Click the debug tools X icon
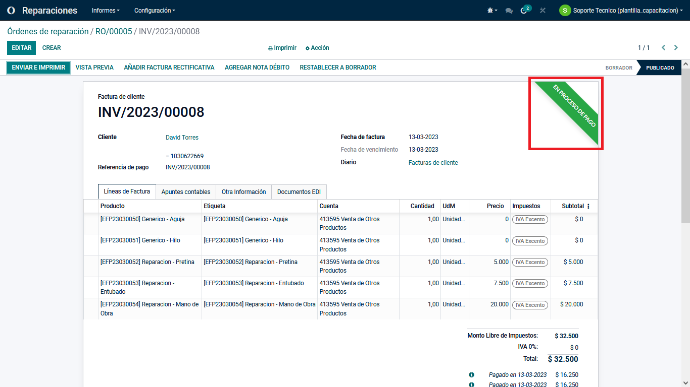This screenshot has width=690, height=387. point(543,11)
